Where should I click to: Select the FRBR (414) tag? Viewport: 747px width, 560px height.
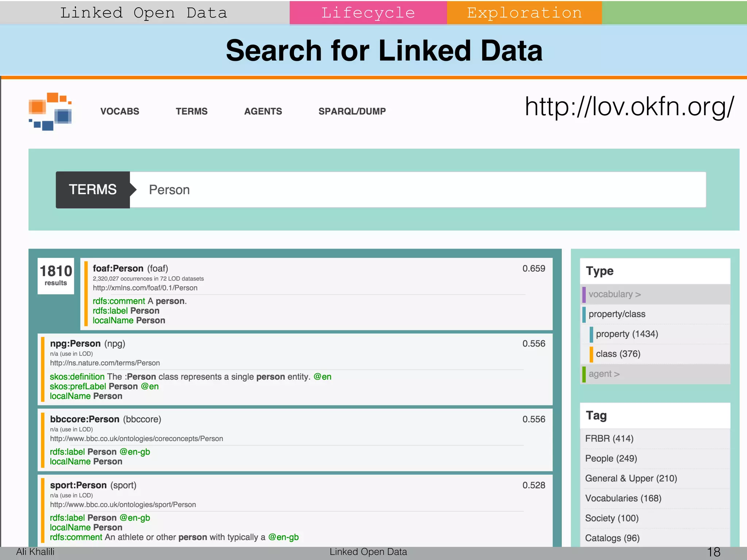(609, 439)
